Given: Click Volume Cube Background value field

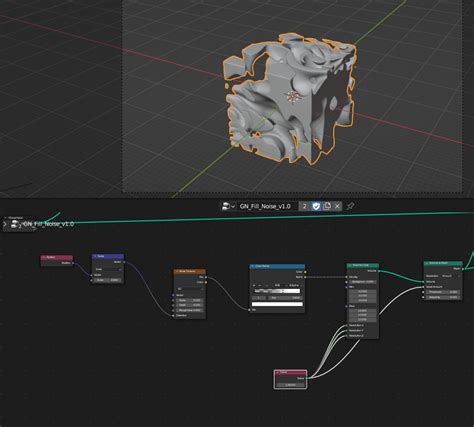Looking at the screenshot, I should coord(363,282).
